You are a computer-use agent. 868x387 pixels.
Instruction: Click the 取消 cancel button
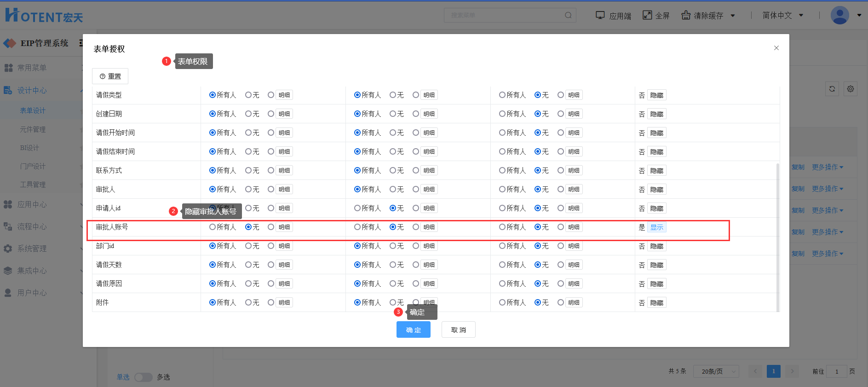[x=458, y=330]
